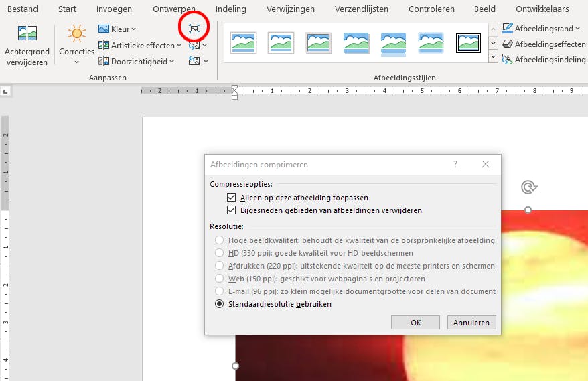588x381 pixels.
Task: Apply the sixth picture style thumbnail
Action: coord(431,42)
